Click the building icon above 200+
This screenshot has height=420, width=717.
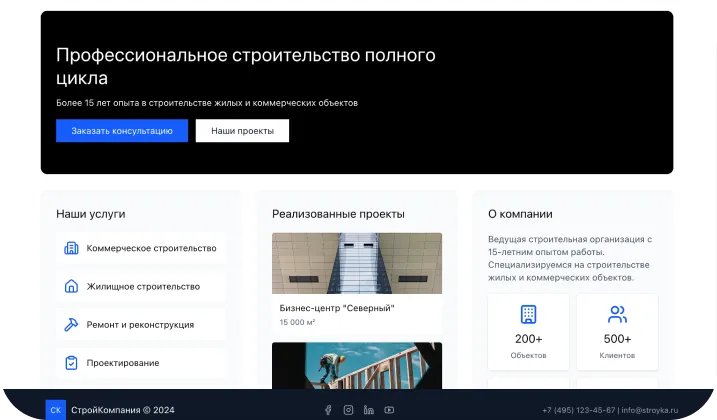click(528, 314)
